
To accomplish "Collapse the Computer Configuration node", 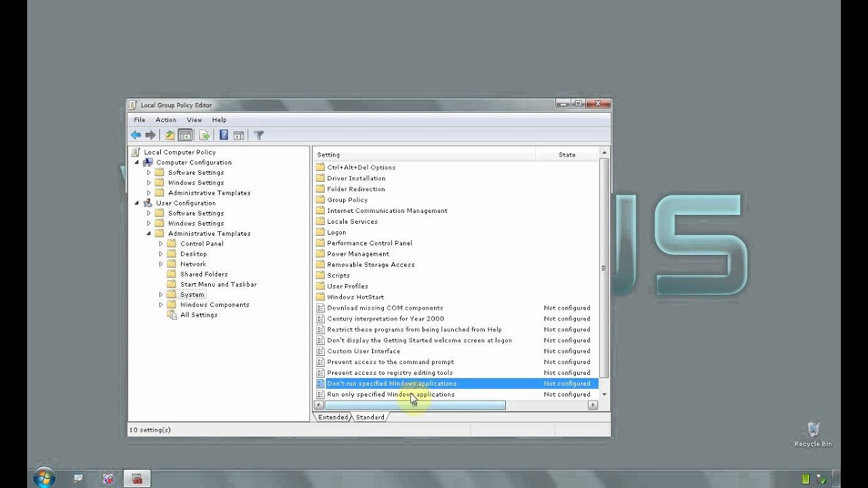I will [136, 163].
